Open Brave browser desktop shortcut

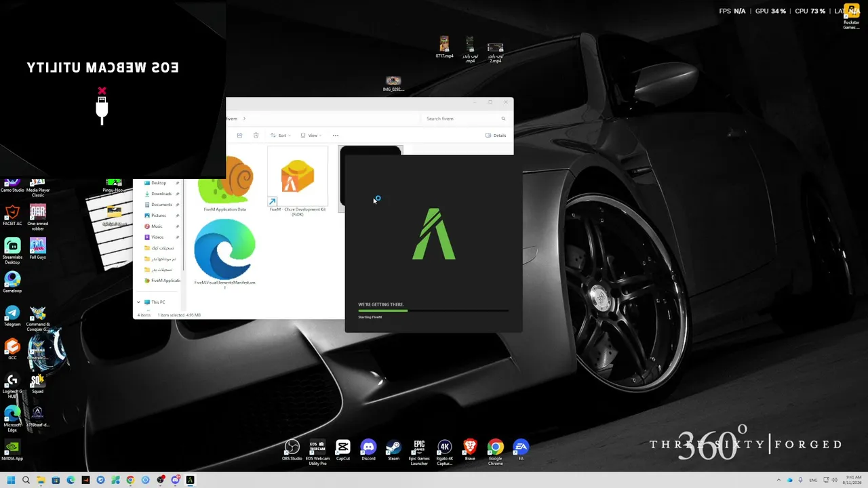tap(470, 450)
